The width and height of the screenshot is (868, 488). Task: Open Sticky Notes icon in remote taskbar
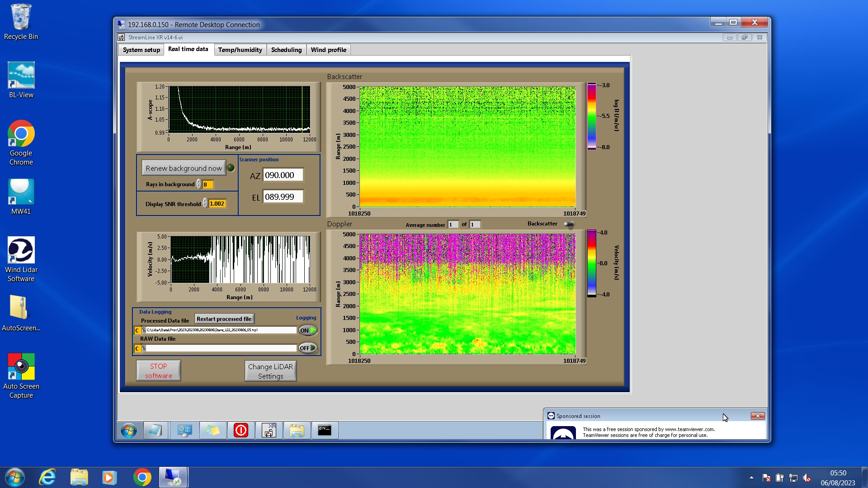click(x=213, y=430)
